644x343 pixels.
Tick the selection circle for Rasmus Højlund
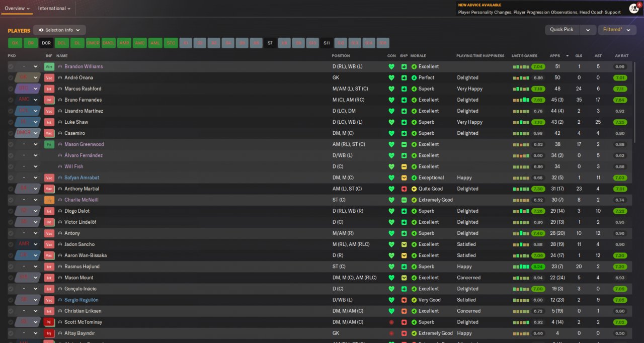point(11,267)
